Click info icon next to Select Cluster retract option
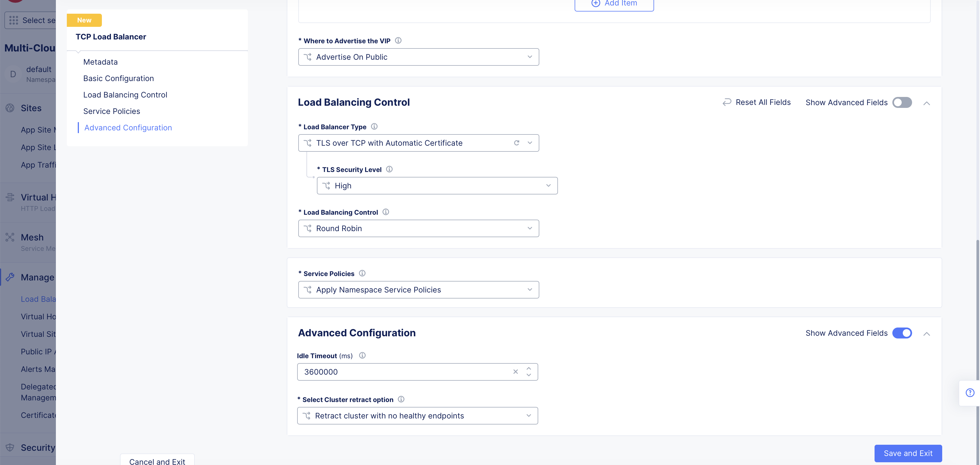The height and width of the screenshot is (465, 980). (x=401, y=399)
